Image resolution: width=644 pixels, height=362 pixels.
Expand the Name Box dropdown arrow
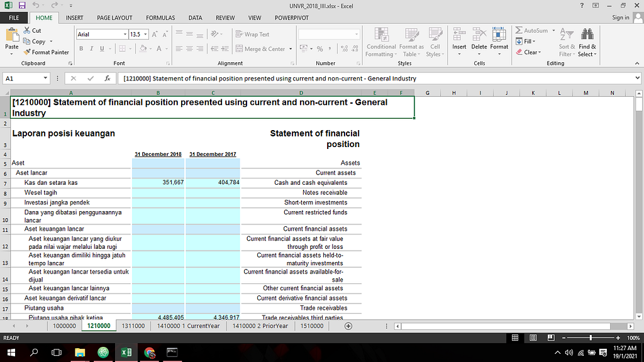point(45,79)
